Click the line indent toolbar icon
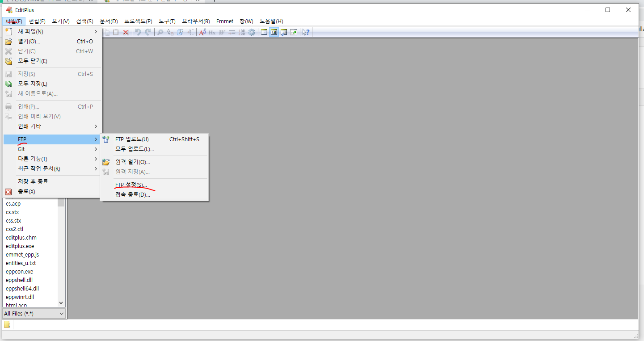Screen dimensions: 644x341 [x=232, y=32]
